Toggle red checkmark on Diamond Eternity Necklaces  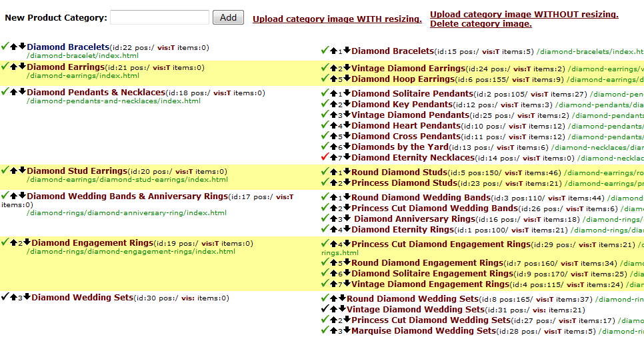coord(325,158)
